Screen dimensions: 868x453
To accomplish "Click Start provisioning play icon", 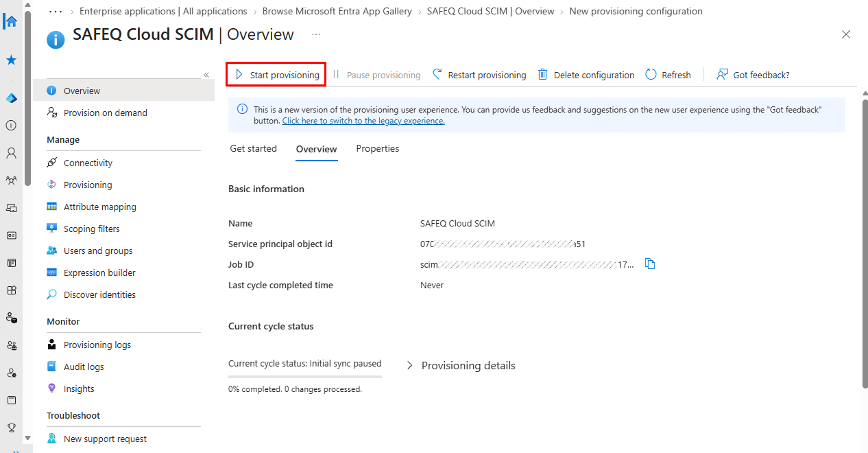I will [x=239, y=74].
